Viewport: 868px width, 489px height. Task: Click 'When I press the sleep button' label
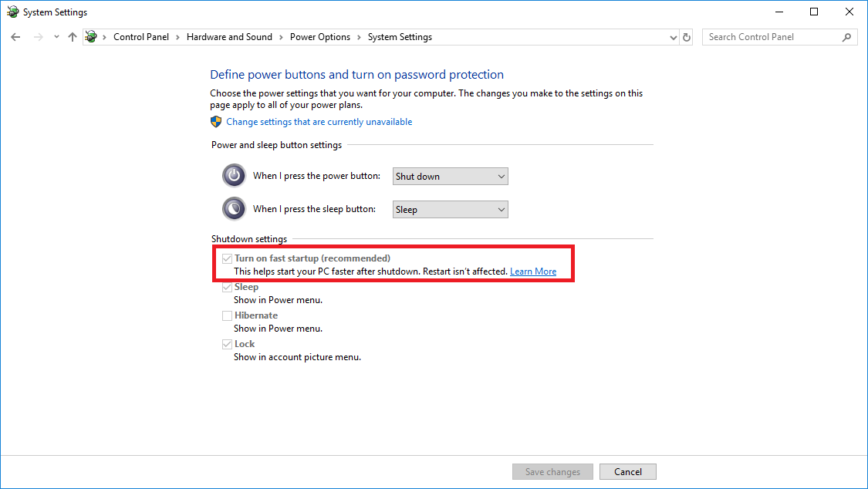pos(315,209)
